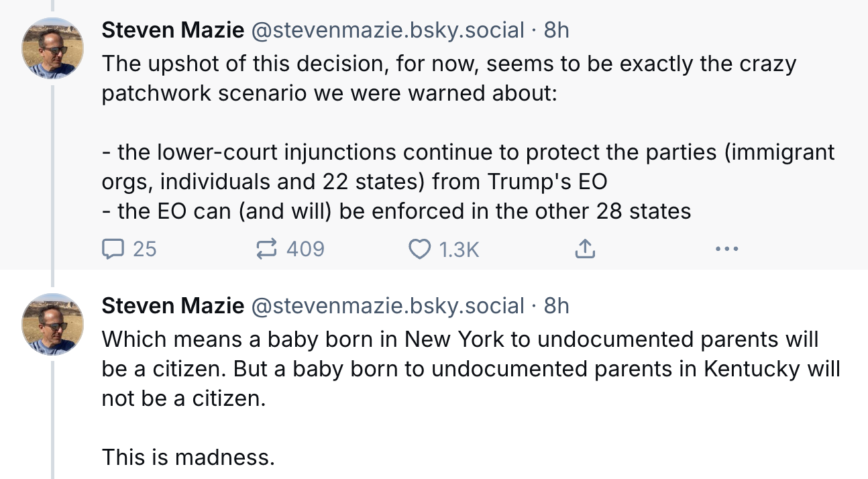868x479 pixels.
Task: Click the 8h timestamp on second post
Action: [x=556, y=307]
